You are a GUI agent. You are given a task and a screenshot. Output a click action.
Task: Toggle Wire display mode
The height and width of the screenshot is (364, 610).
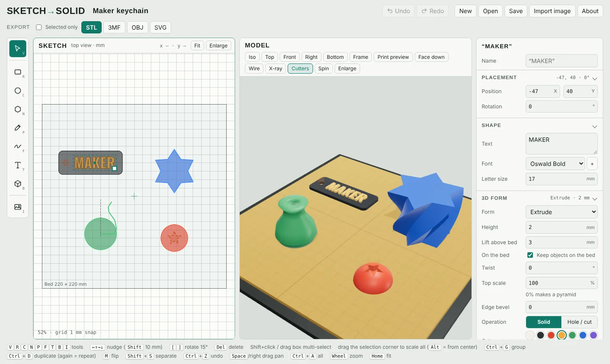254,69
